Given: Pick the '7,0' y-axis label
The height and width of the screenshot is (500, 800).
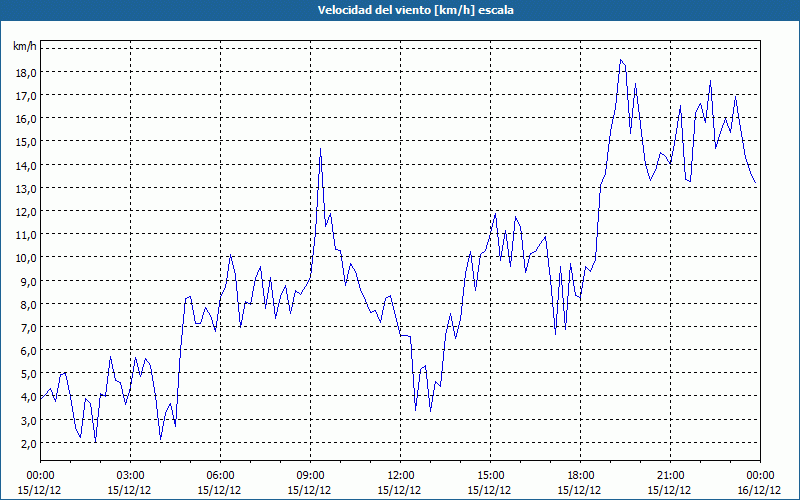Looking at the screenshot, I should pyautogui.click(x=29, y=328).
